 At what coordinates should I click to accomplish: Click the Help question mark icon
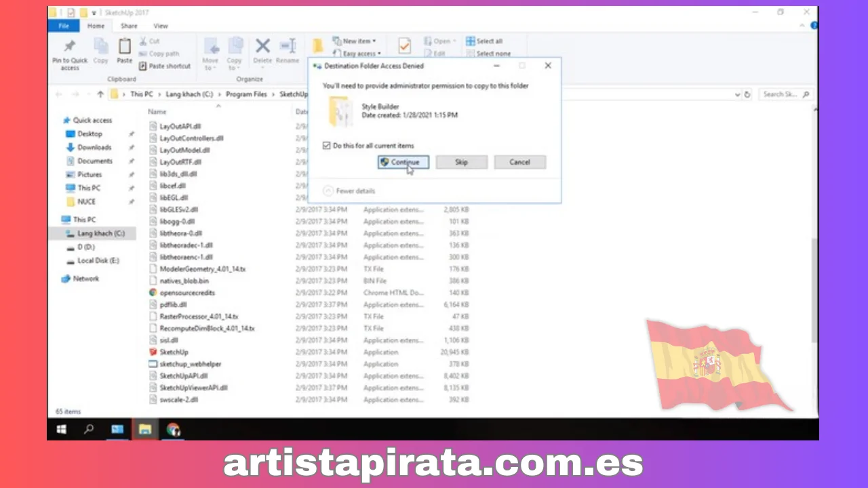click(x=814, y=26)
